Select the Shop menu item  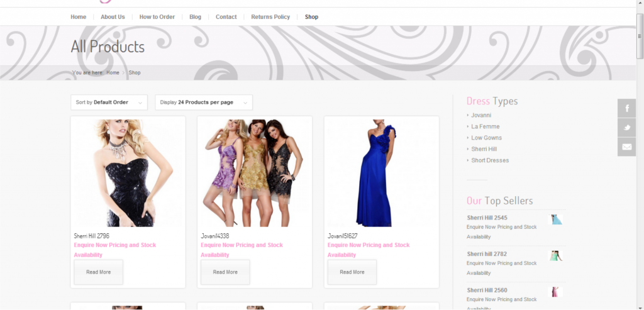[x=311, y=17]
